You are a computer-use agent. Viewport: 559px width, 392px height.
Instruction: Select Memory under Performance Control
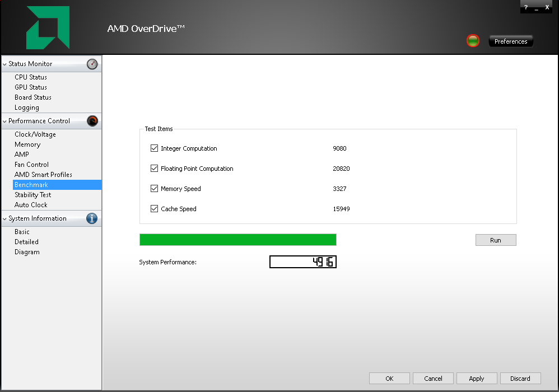(27, 144)
